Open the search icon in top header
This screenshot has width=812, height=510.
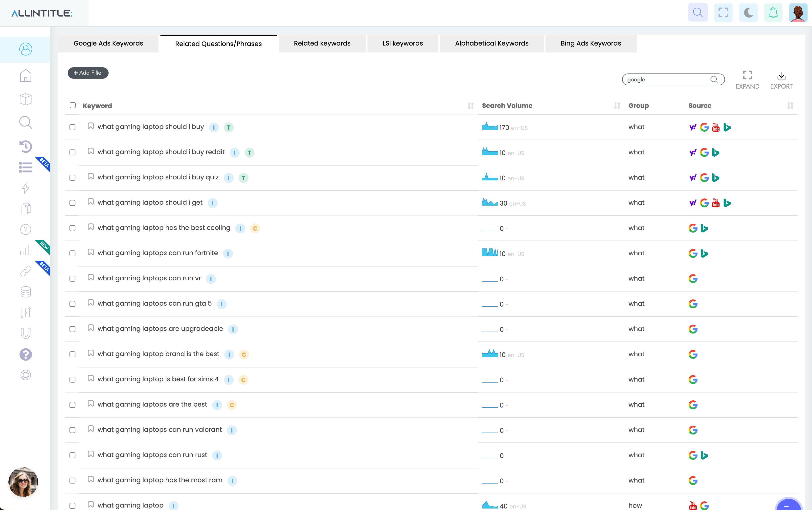click(x=698, y=13)
